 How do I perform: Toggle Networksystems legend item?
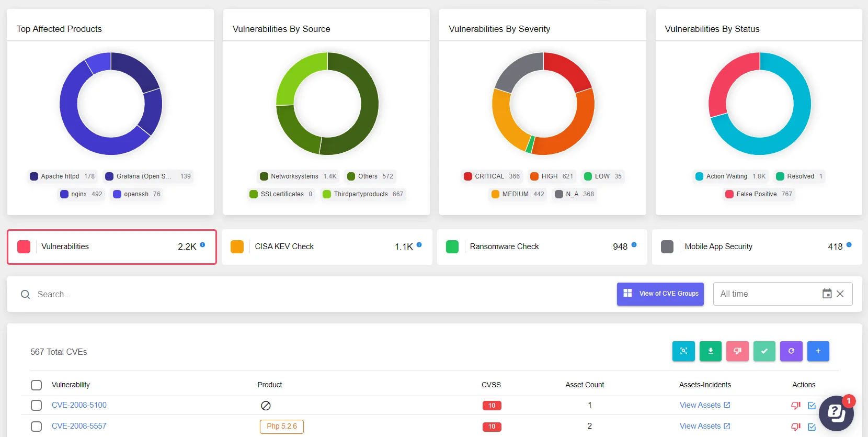(x=298, y=176)
